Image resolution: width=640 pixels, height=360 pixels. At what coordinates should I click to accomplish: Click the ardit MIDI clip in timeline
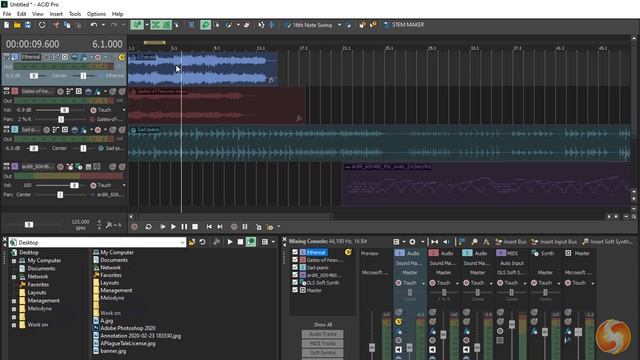[x=486, y=184]
